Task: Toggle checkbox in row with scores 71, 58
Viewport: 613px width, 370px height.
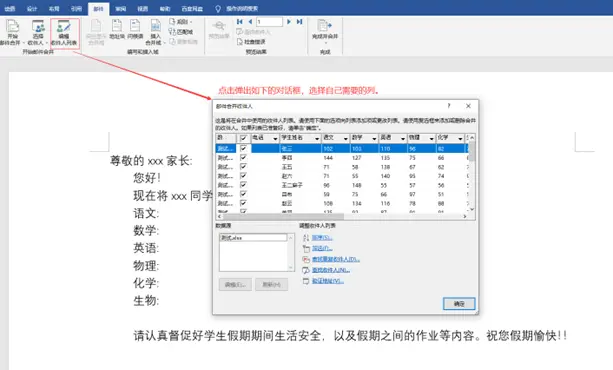Action: point(244,167)
